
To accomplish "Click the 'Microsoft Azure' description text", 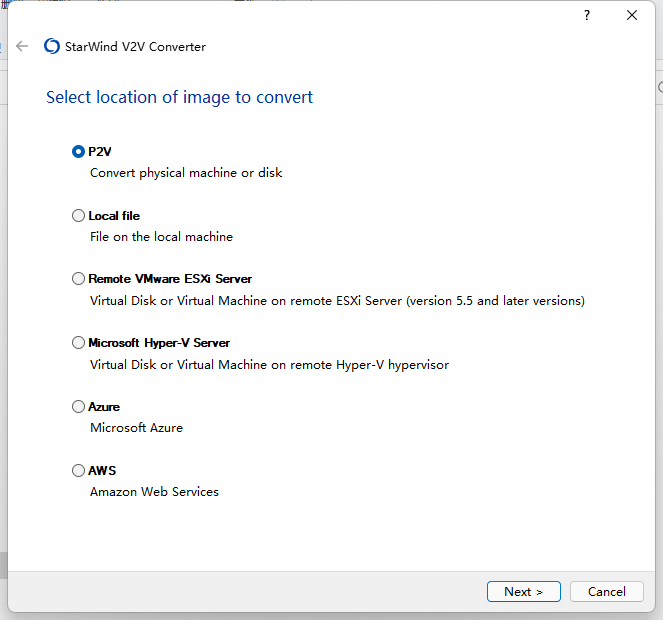I will (136, 428).
